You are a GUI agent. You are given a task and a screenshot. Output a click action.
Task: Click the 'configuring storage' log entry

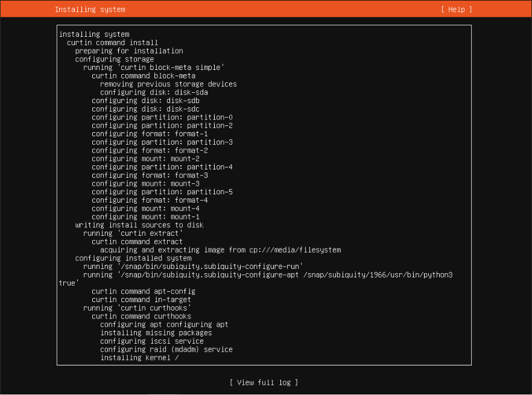tap(114, 59)
